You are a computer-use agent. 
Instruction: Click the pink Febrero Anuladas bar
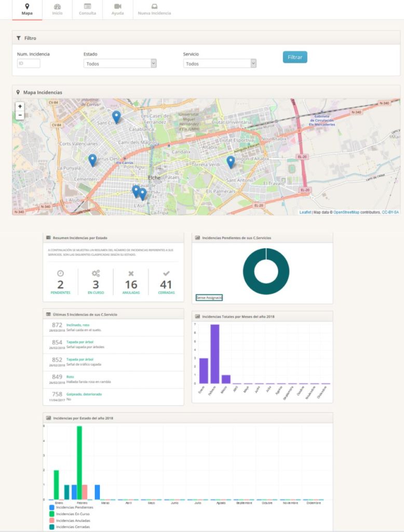(85, 493)
